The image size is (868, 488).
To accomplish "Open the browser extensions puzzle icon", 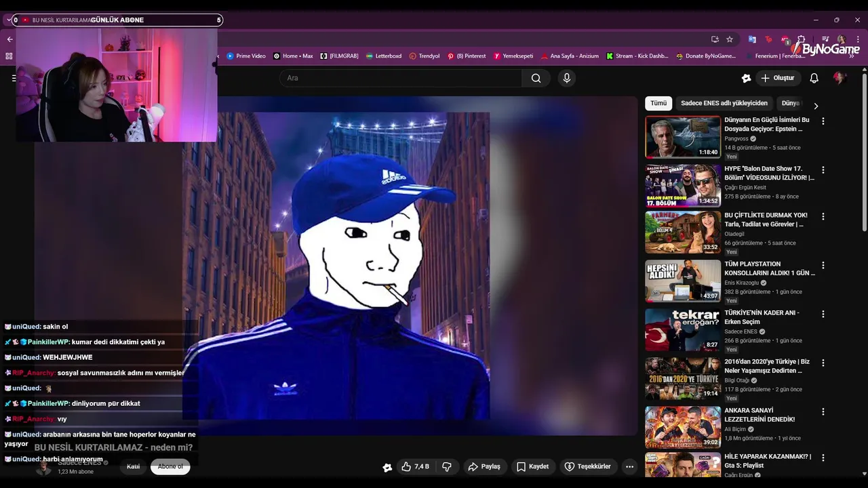I will (801, 39).
